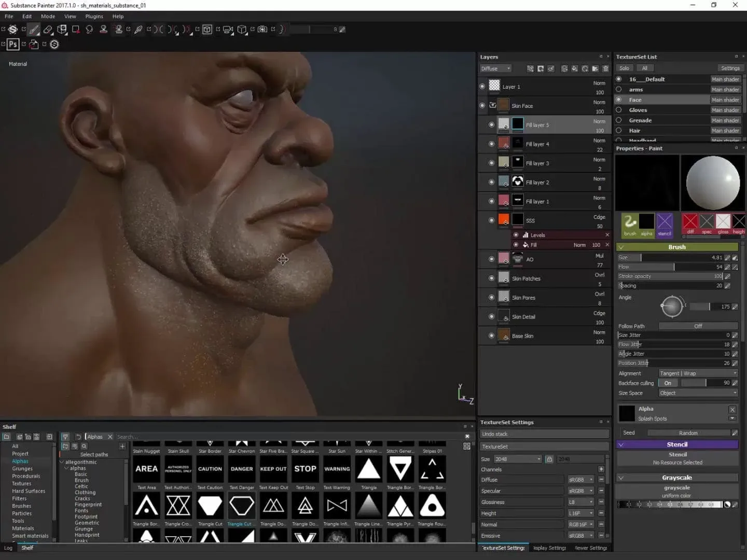
Task: Add an effect using the effects icon
Action: coord(530,68)
